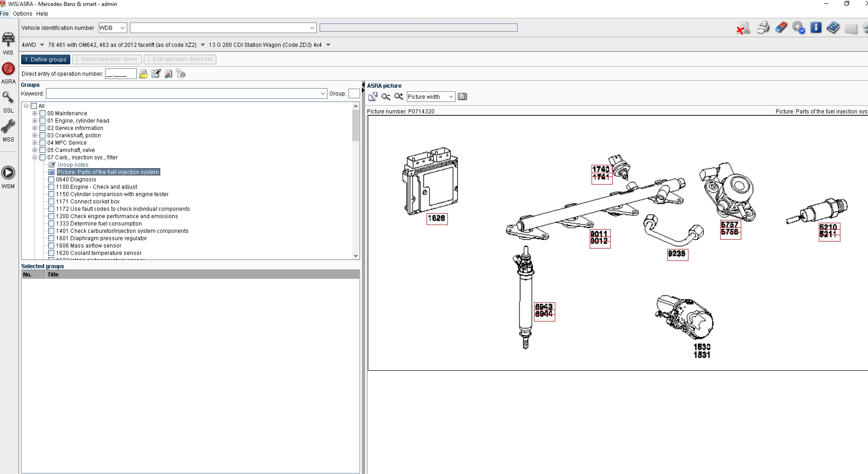This screenshot has height=474, width=868.
Task: Zoom in the ASRA picture
Action: [399, 96]
